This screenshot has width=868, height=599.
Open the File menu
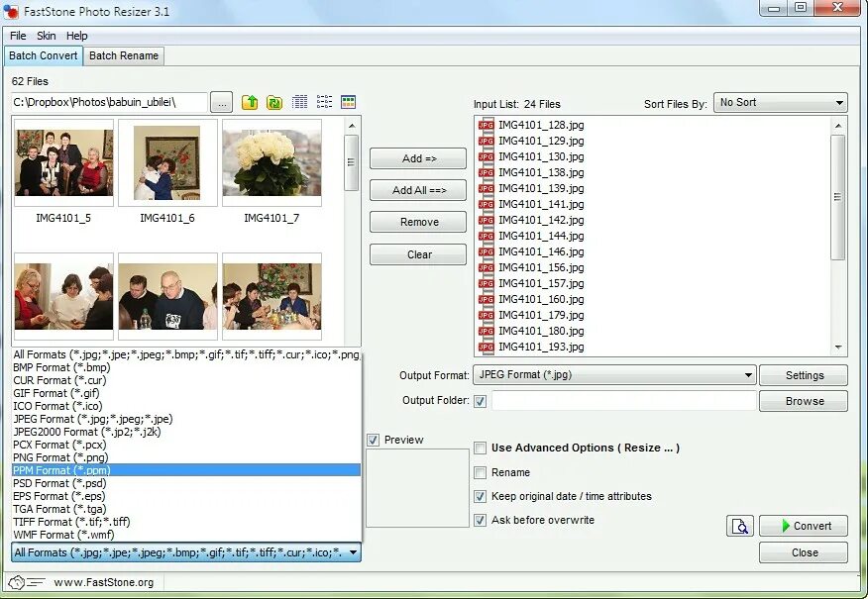click(x=18, y=36)
